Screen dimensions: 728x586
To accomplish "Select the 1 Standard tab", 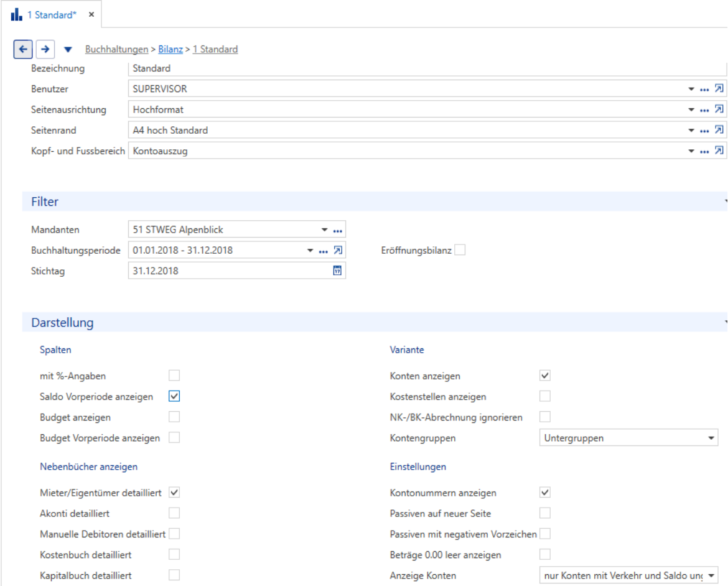I will tap(52, 15).
